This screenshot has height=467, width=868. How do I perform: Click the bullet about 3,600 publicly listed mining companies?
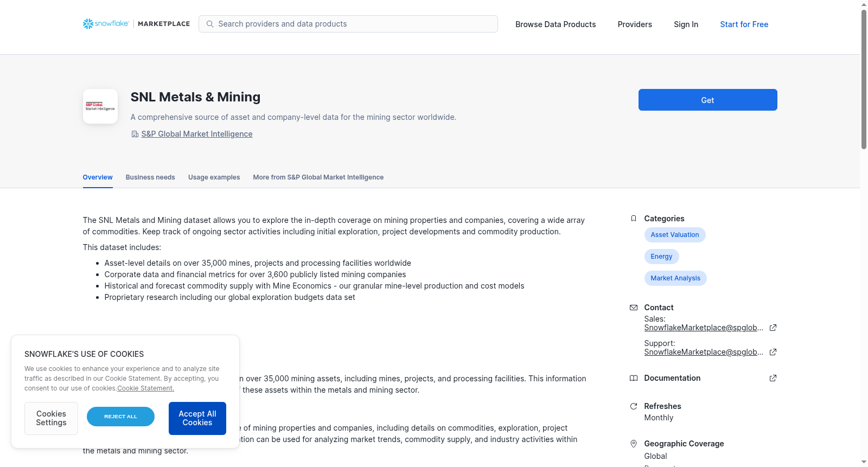(x=255, y=274)
